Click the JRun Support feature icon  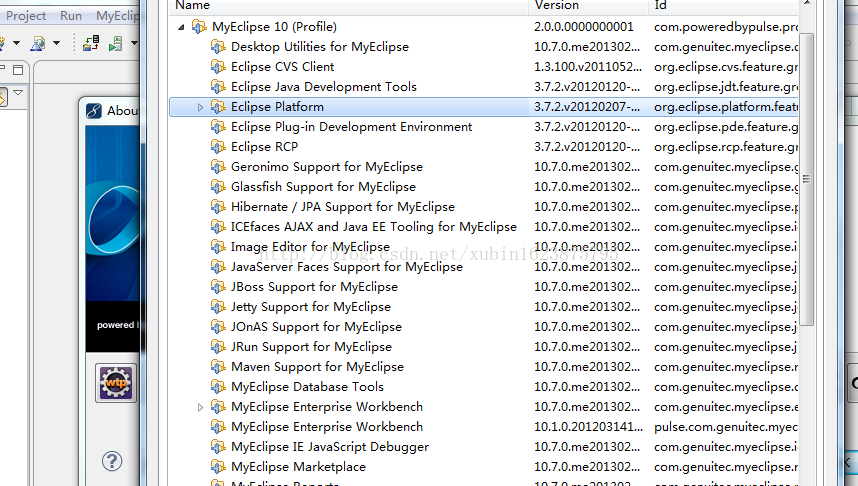pyautogui.click(x=218, y=346)
